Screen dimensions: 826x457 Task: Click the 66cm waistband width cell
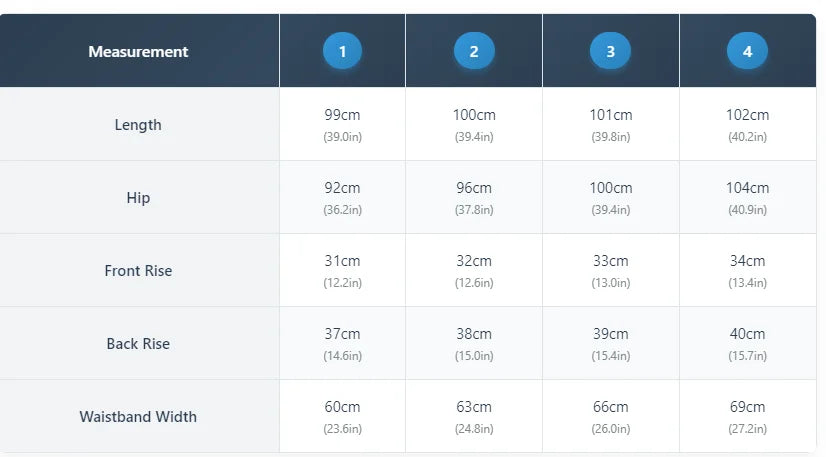[x=611, y=416]
